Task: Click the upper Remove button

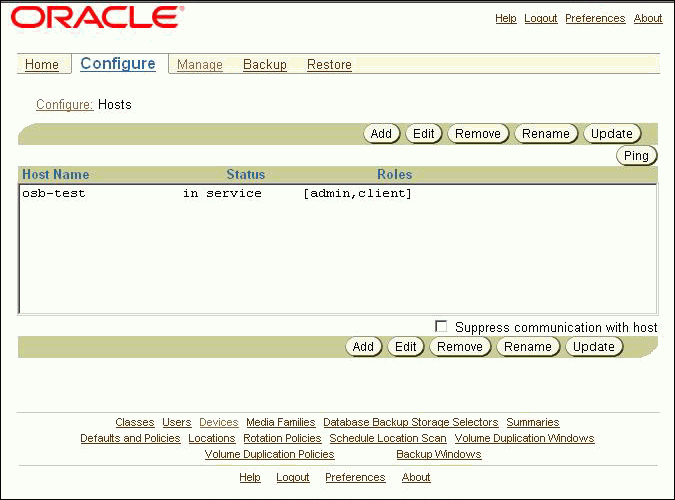Action: click(x=478, y=134)
